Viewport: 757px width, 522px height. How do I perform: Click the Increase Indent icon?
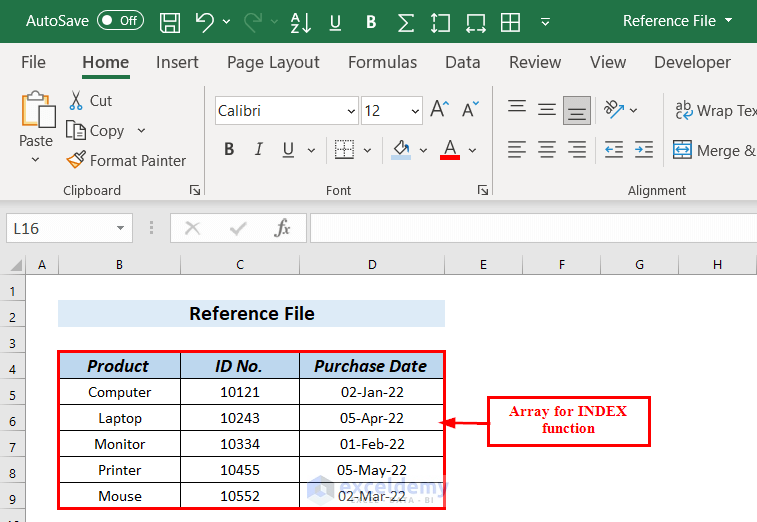pyautogui.click(x=645, y=150)
